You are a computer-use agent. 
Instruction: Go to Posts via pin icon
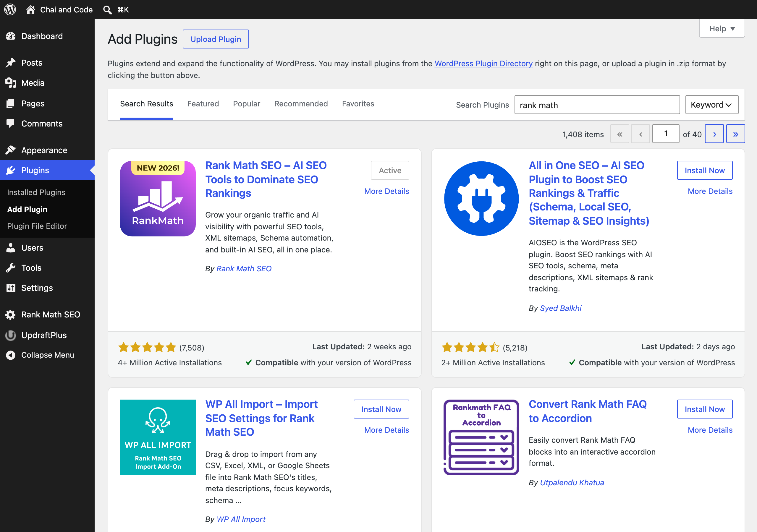11,63
